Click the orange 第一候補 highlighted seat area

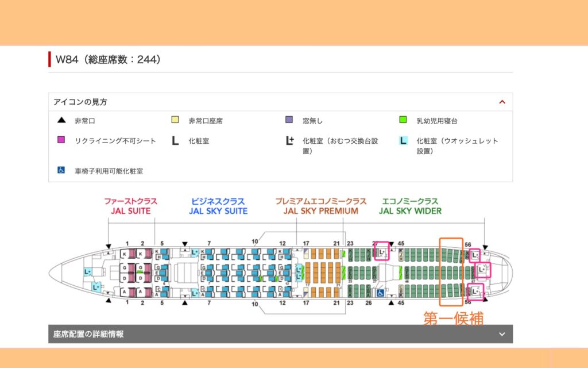451,271
